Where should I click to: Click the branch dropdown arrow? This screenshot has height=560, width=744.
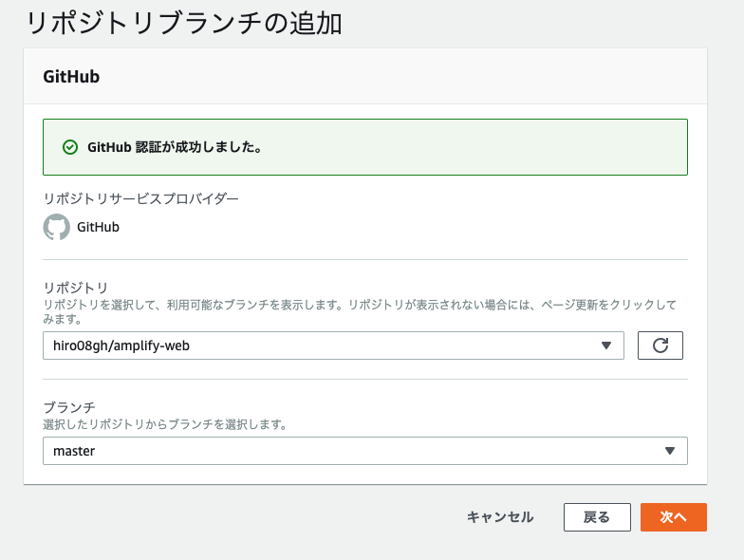tap(670, 451)
